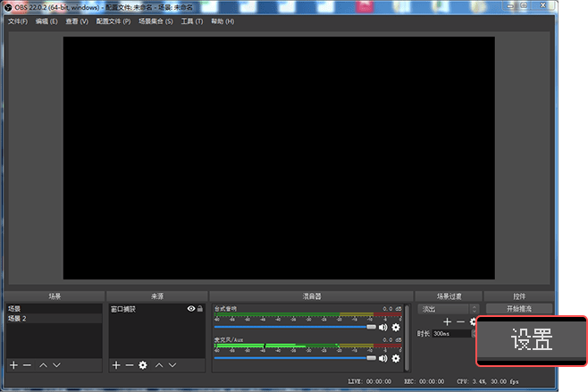Maximize the OBS window
Image resolution: width=588 pixels, height=392 pixels.
[x=524, y=5]
